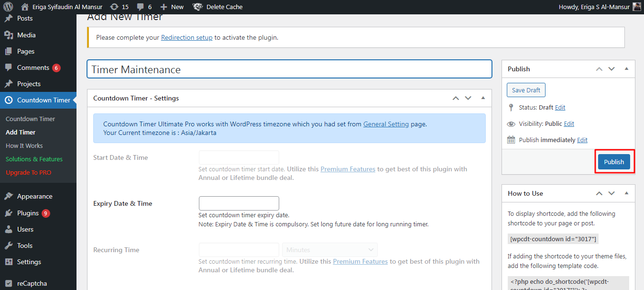Collapse the Countdown Timer - Settings panel
Screen dimensions: 644x290
pos(483,98)
